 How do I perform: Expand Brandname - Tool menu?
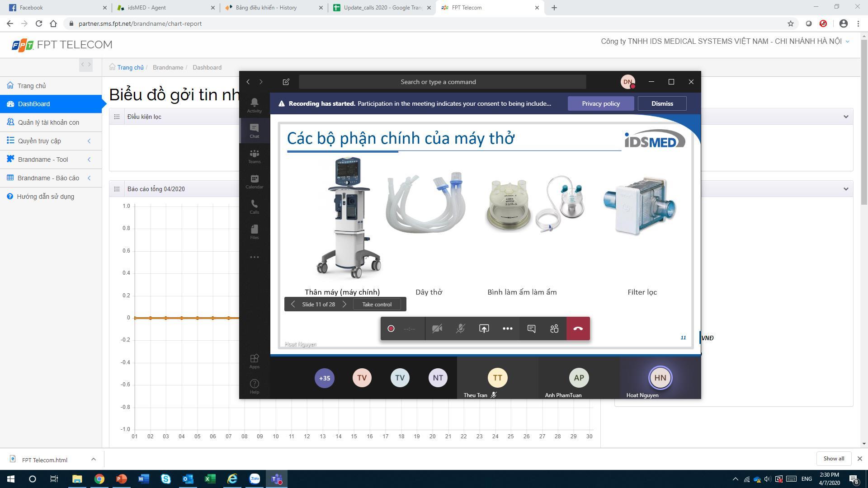tap(51, 160)
